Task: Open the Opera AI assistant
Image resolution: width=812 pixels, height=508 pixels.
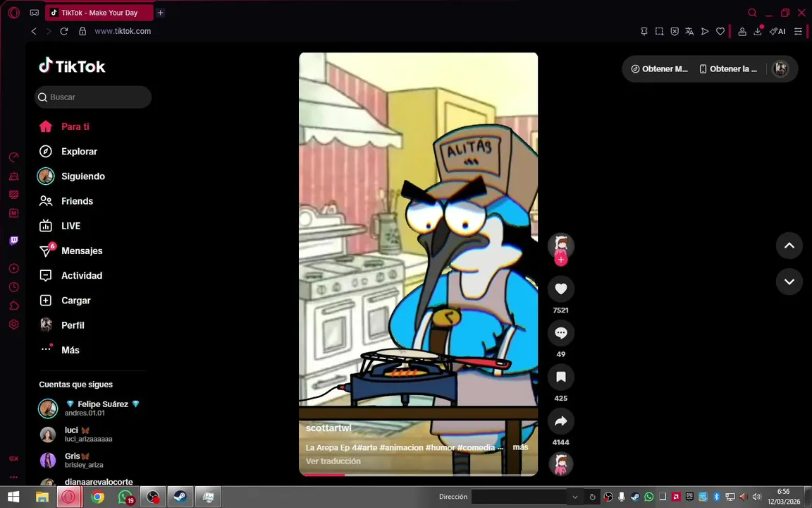Action: click(777, 31)
